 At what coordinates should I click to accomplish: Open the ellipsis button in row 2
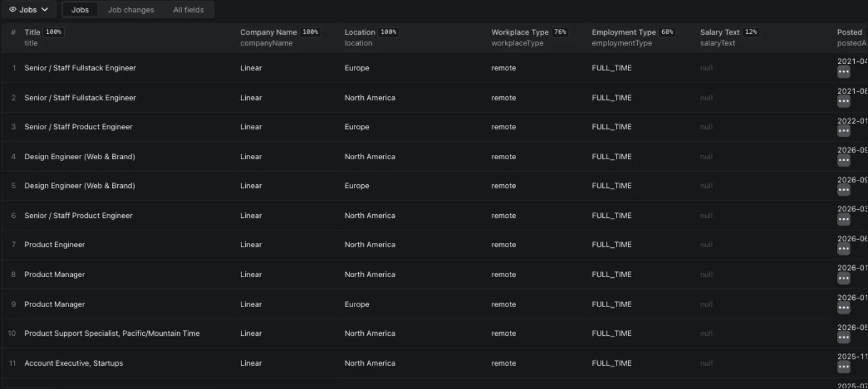(843, 102)
